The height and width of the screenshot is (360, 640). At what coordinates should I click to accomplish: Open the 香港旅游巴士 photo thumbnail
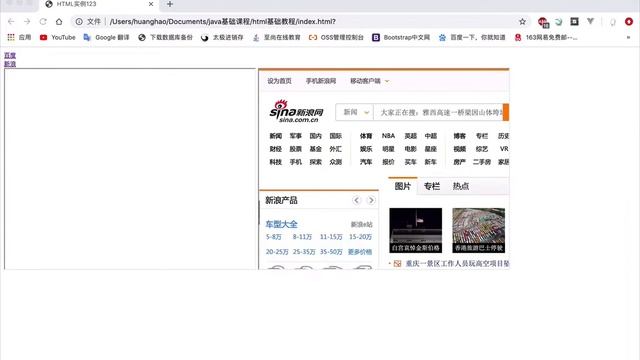pos(478,230)
